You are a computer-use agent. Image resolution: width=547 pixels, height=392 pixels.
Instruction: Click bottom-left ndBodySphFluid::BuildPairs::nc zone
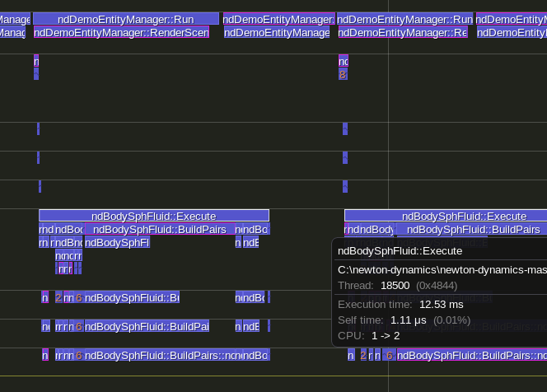point(158,356)
